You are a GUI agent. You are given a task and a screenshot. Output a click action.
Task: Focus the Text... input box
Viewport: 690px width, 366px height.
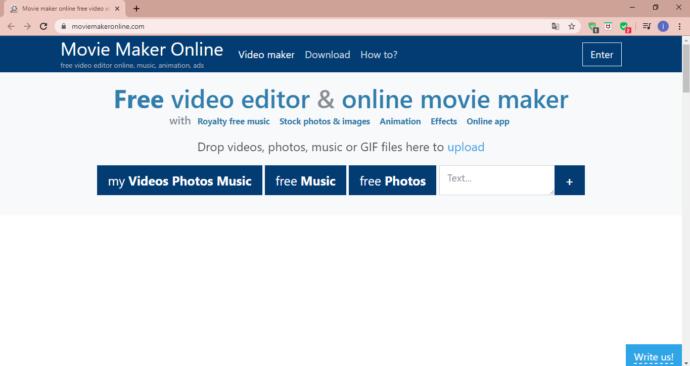coord(497,180)
